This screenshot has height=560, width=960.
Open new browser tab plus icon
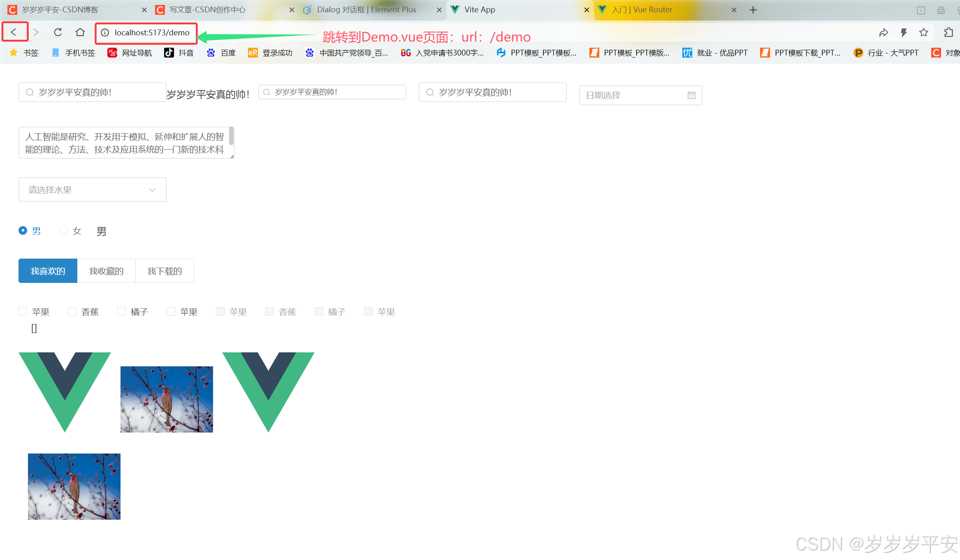point(753,10)
